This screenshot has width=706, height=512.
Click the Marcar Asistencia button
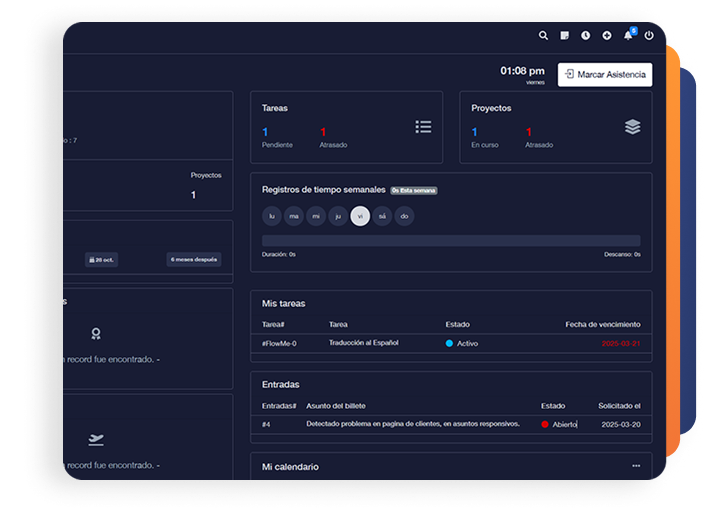tap(605, 74)
